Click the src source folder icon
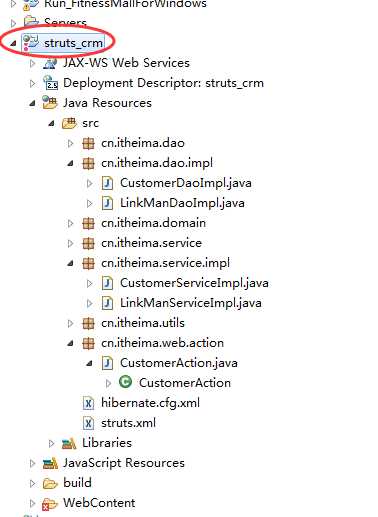 pyautogui.click(x=69, y=123)
